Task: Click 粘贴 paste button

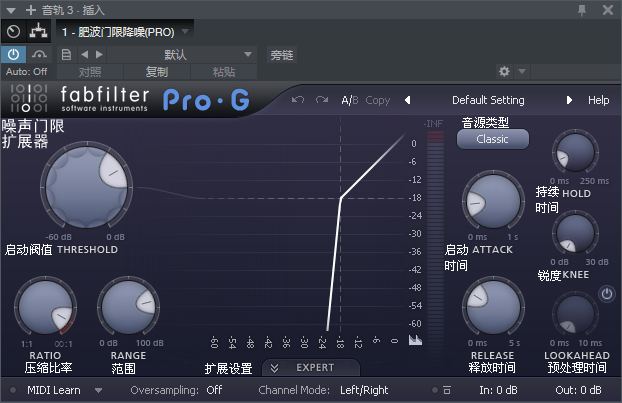Action: coord(224,72)
